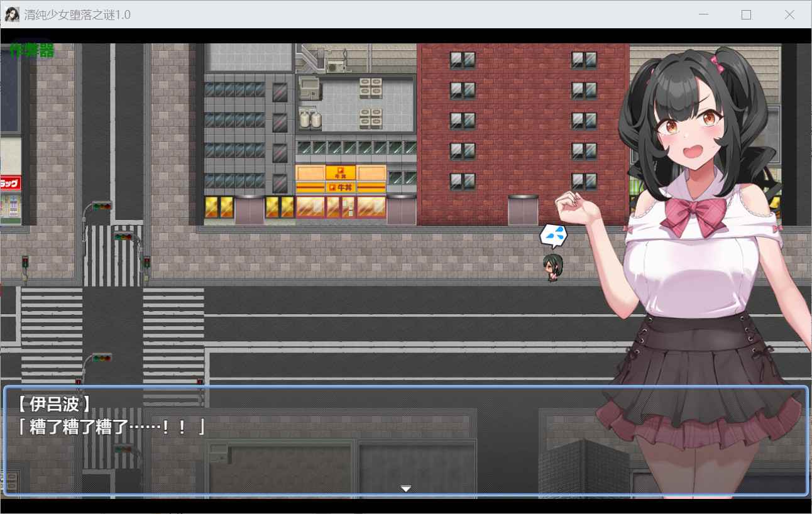Image resolution: width=812 pixels, height=514 pixels.
Task: Click the red drugstore sign at left edge
Action: pyautogui.click(x=9, y=183)
